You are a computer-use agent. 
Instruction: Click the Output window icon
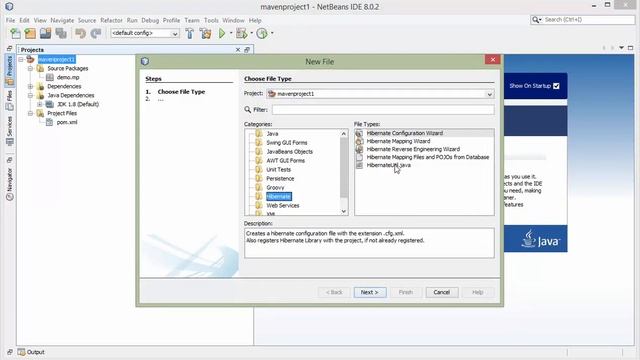click(21, 352)
